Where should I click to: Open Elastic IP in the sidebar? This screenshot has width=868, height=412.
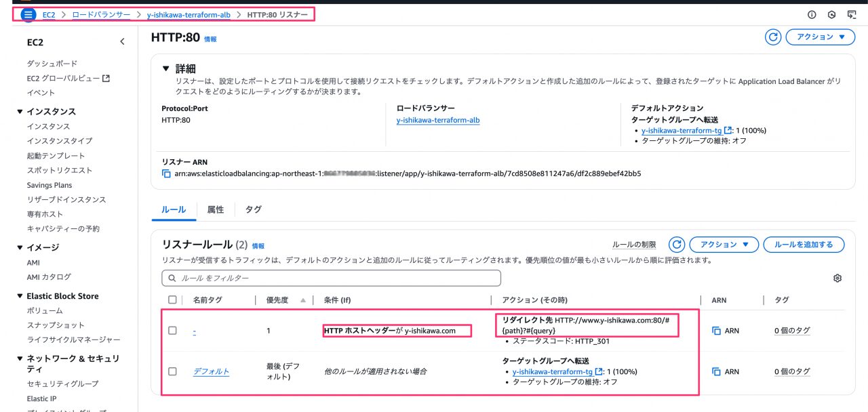(x=42, y=398)
